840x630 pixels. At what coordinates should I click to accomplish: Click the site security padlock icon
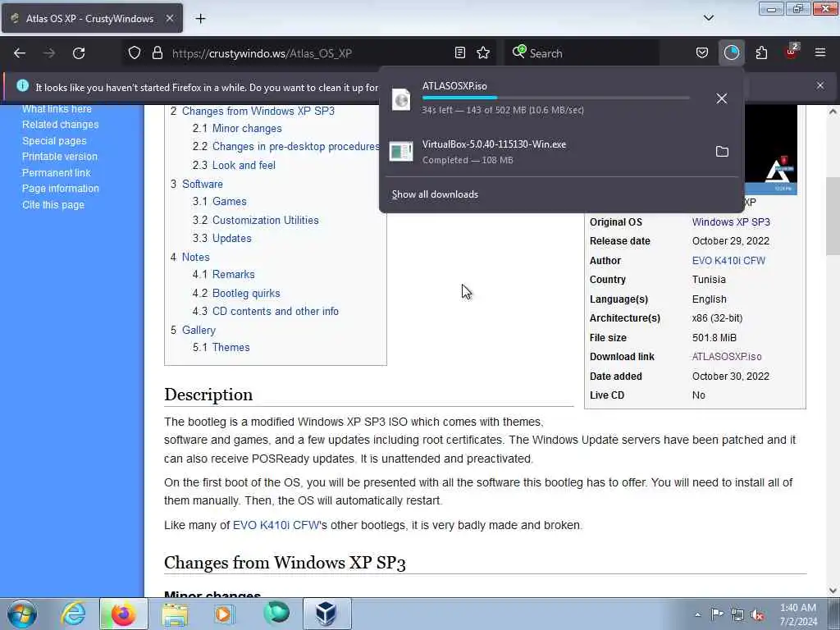coord(157,53)
